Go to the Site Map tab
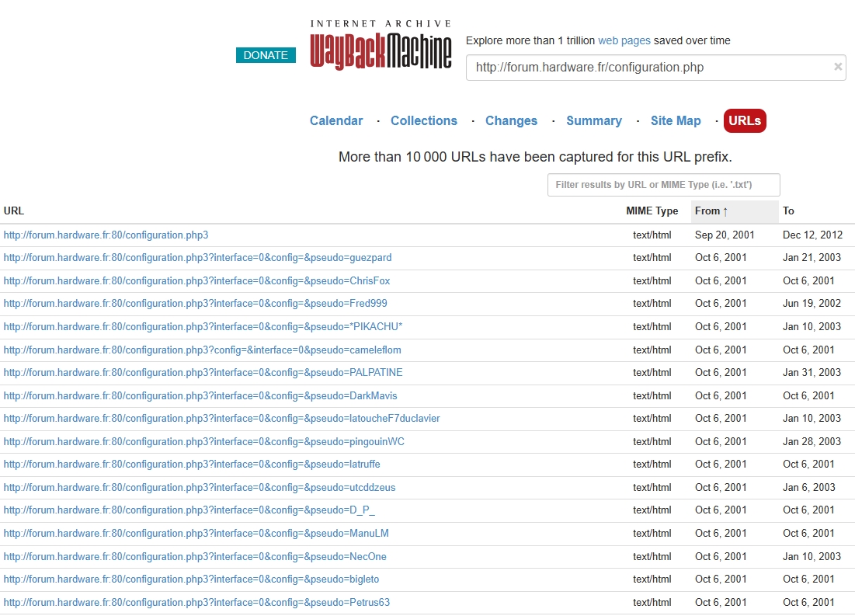 click(676, 120)
